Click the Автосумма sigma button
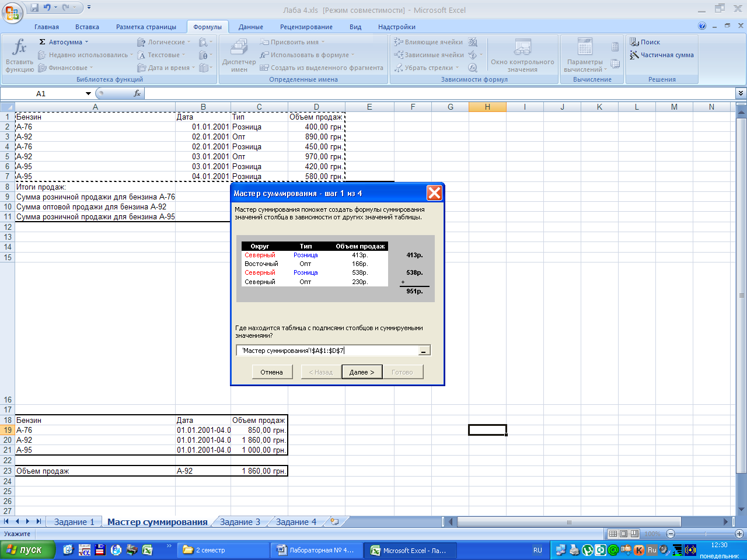Screen dimensions: 747x560 pos(63,42)
